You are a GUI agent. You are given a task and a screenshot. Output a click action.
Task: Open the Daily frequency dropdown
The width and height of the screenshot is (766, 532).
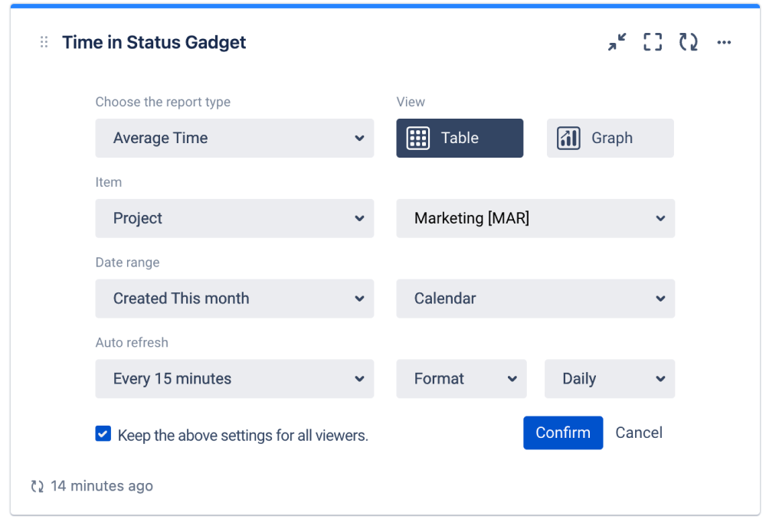(609, 378)
